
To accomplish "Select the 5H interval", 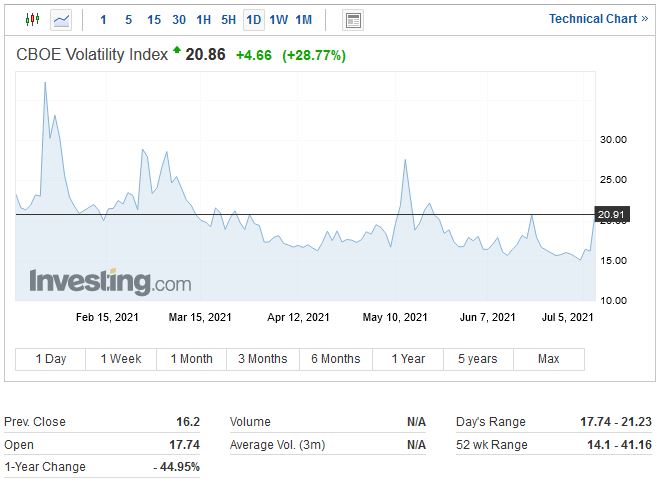I will (x=228, y=20).
